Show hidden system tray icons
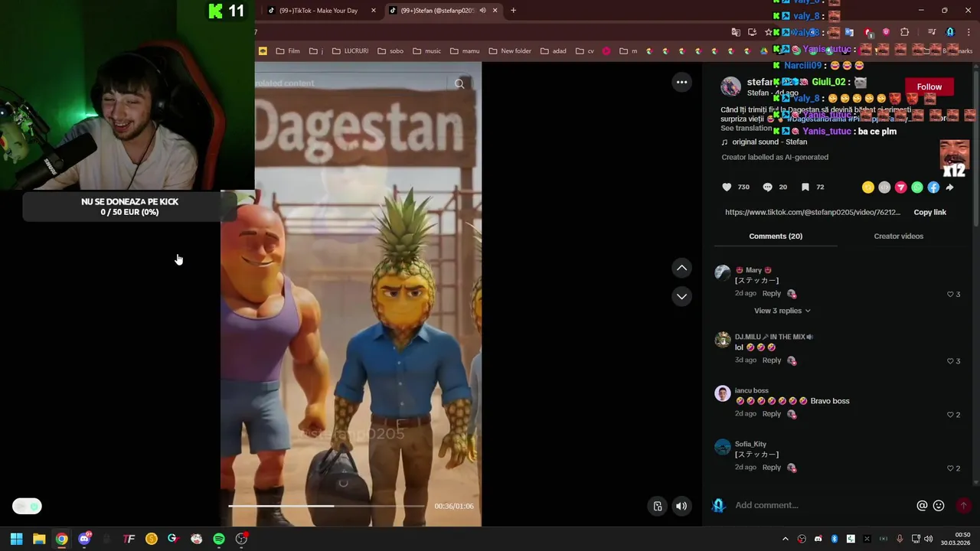 [x=785, y=539]
